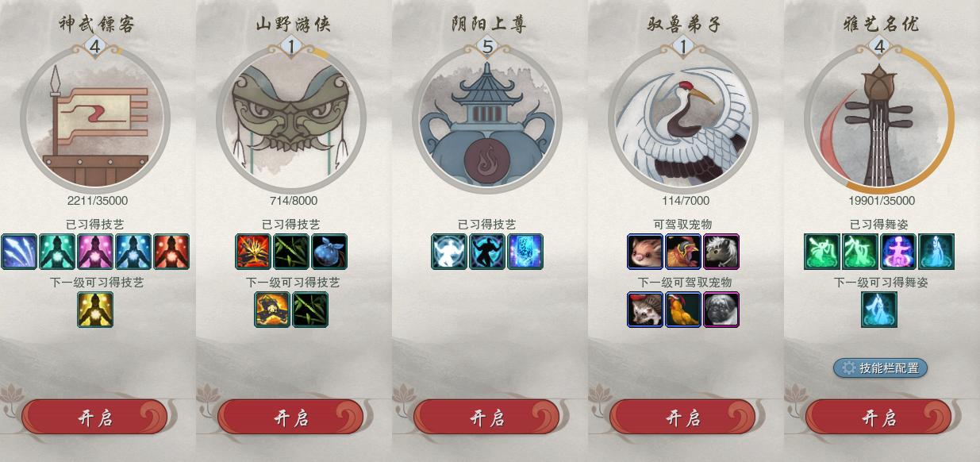Image resolution: width=980 pixels, height=462 pixels.
Task: Click the crane emblem of 驭兽弟子
Action: [x=683, y=119]
